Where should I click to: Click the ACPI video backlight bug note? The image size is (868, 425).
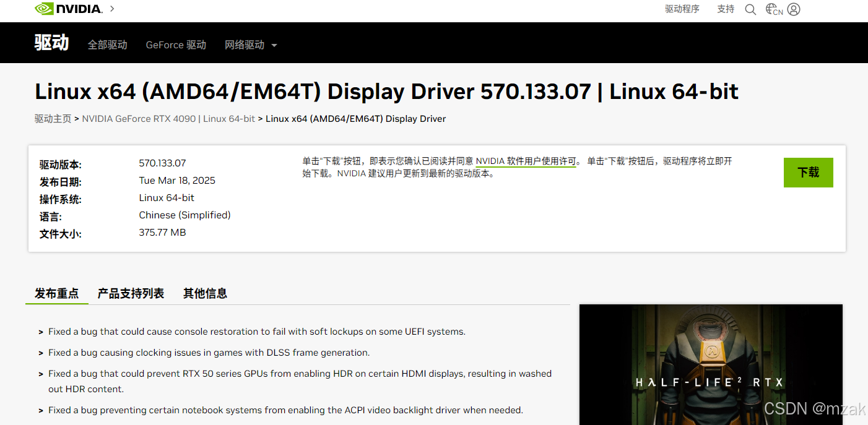pos(285,410)
